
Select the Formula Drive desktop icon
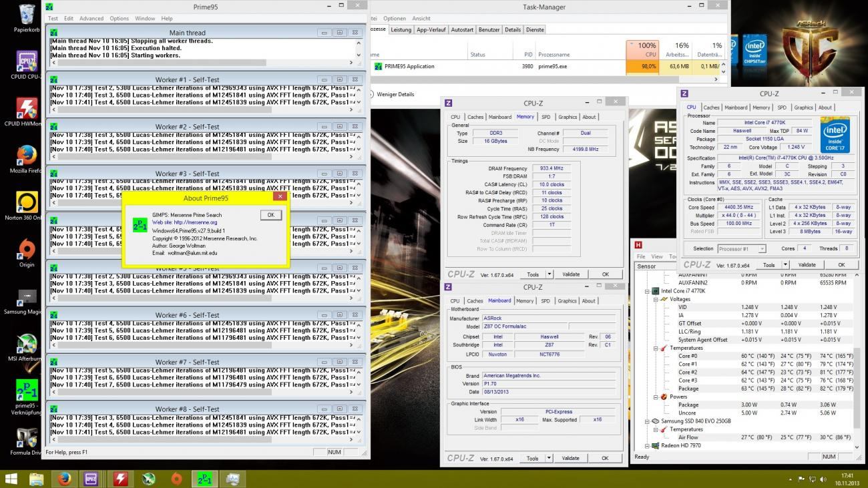click(27, 442)
